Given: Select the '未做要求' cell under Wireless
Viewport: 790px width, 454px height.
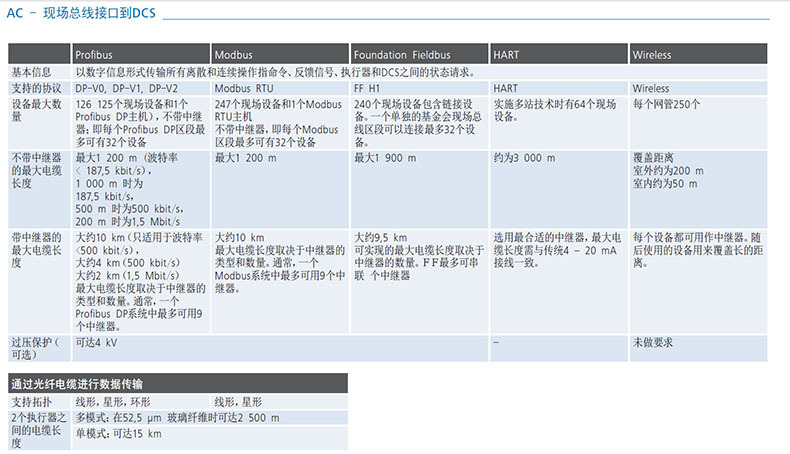Looking at the screenshot, I should [x=651, y=342].
